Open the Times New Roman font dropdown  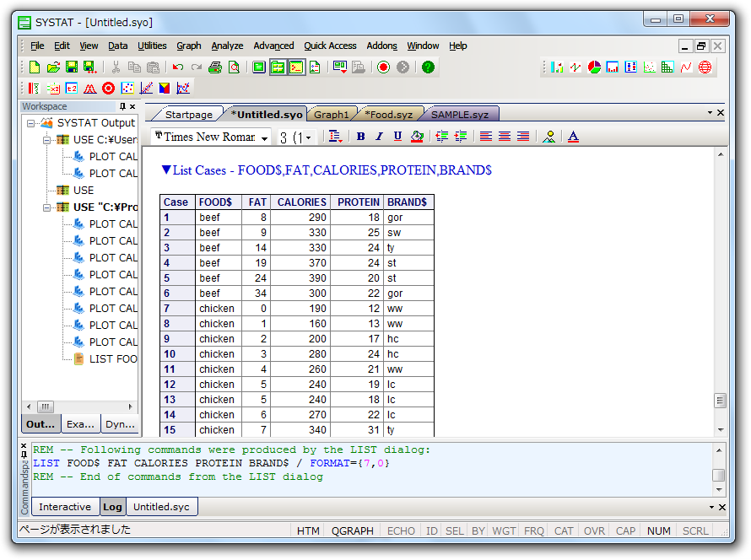264,137
